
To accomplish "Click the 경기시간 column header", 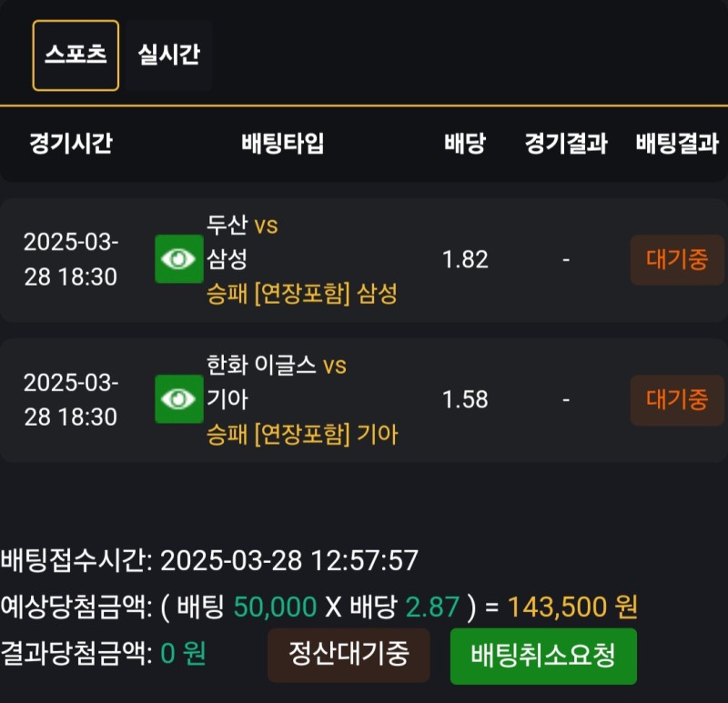I will pyautogui.click(x=70, y=143).
